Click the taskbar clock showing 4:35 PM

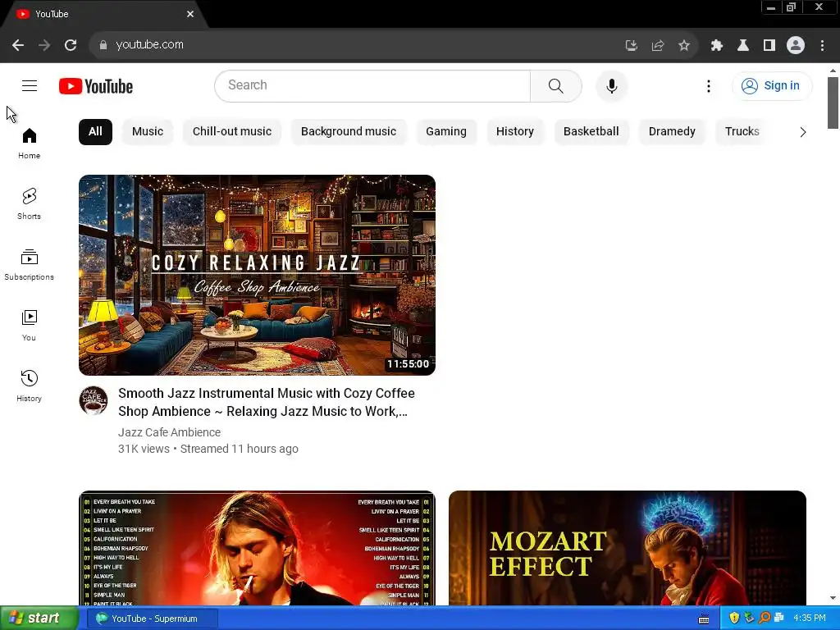point(810,619)
